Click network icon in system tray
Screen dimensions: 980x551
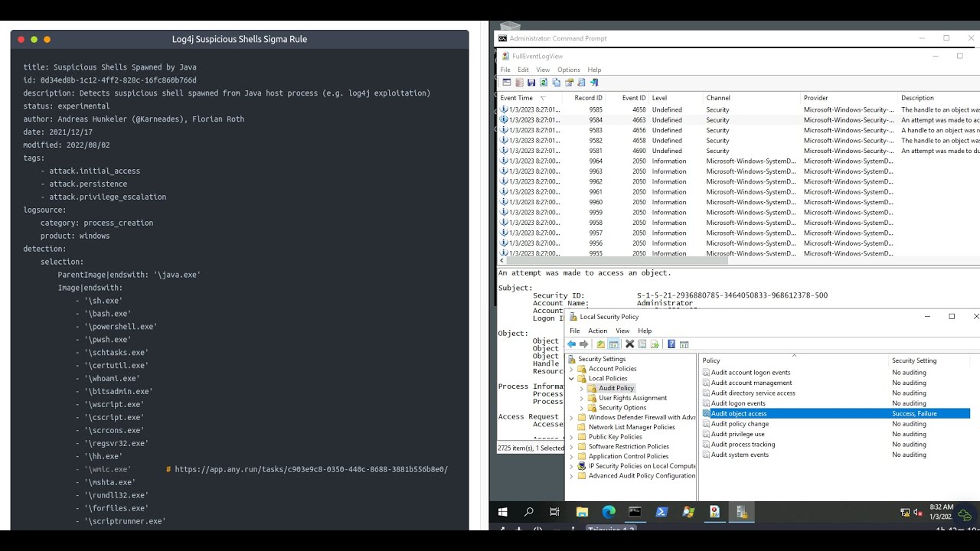pos(905,513)
